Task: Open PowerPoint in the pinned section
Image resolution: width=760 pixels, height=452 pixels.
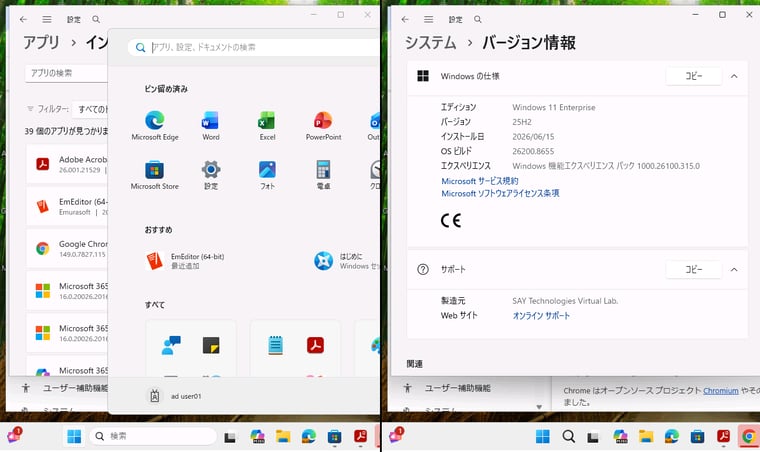Action: tap(323, 125)
